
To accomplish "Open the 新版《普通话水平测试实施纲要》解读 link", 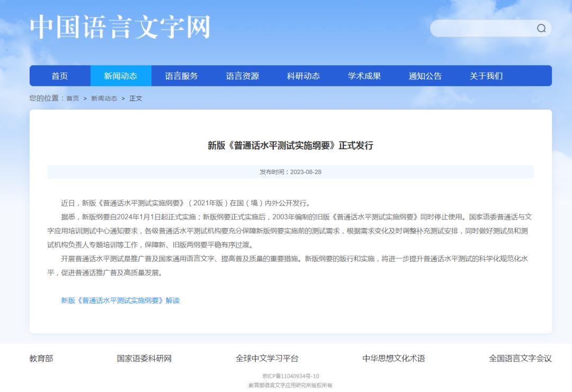I will coord(120,300).
